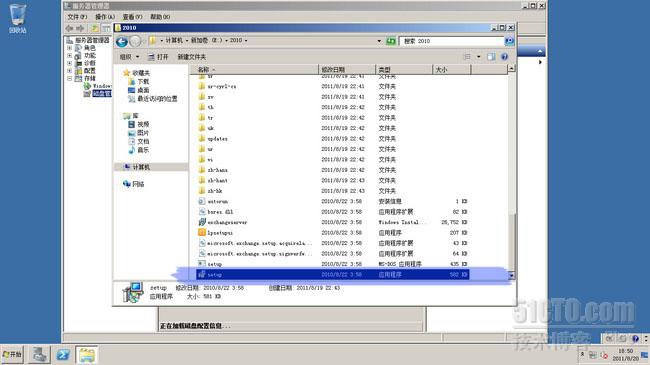Open Explorer help via the question mark icon

point(504,57)
